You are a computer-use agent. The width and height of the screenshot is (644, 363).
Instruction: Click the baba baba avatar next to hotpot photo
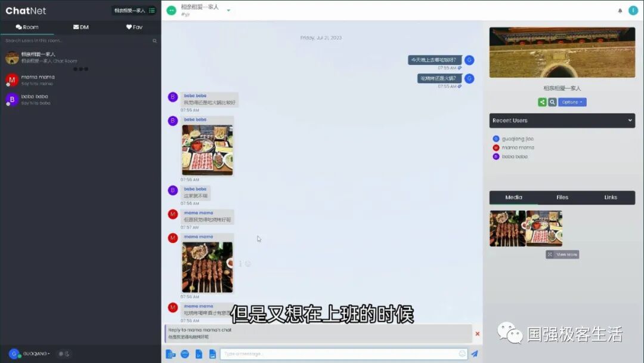173,121
